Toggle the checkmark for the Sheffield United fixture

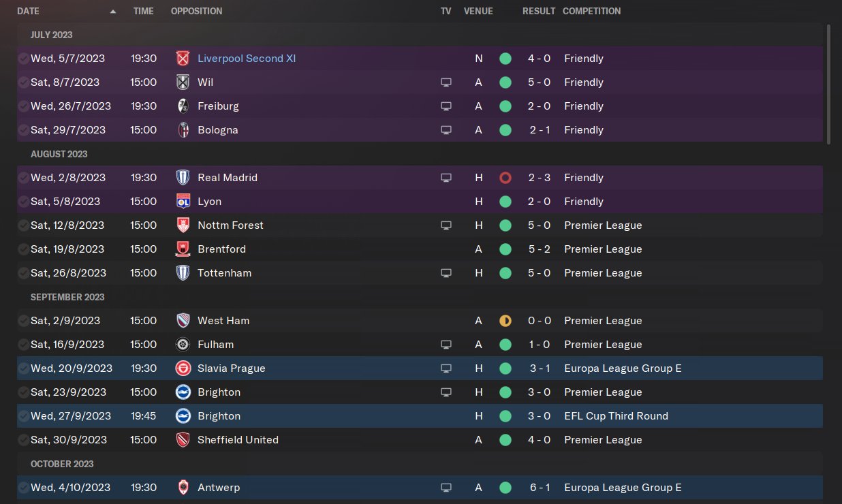click(x=23, y=440)
